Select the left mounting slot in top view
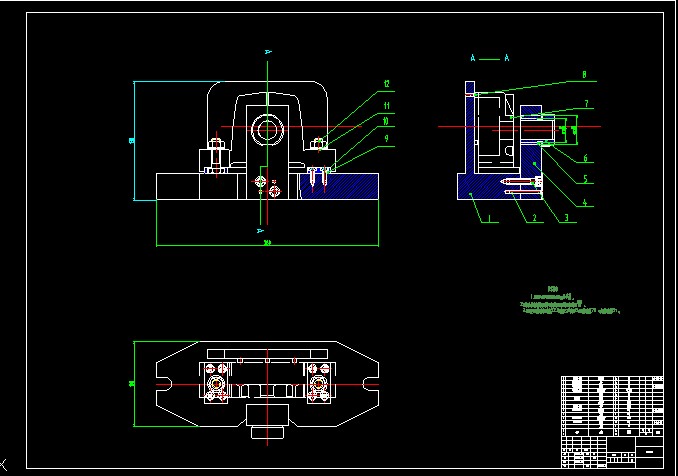The width and height of the screenshot is (678, 476). [x=168, y=385]
